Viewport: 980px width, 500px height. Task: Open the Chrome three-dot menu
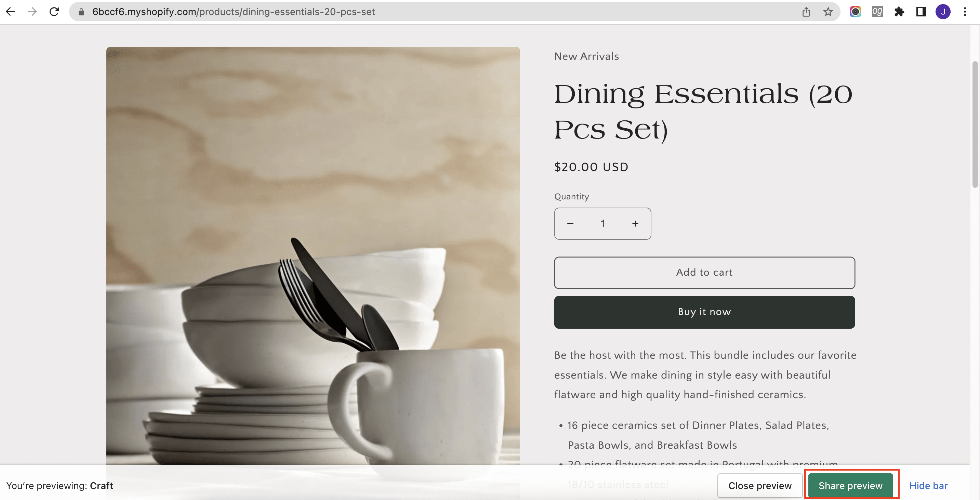coord(965,12)
